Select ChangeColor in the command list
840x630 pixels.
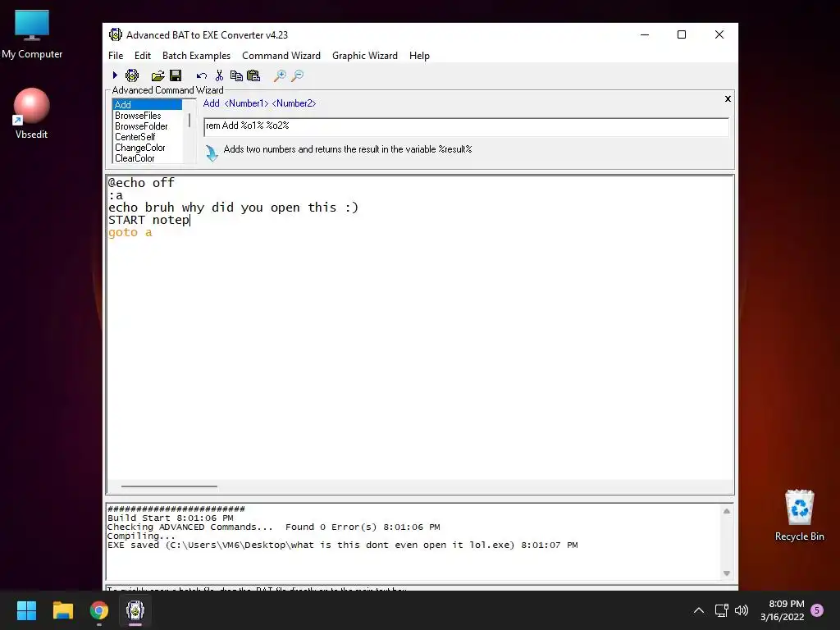(148, 148)
